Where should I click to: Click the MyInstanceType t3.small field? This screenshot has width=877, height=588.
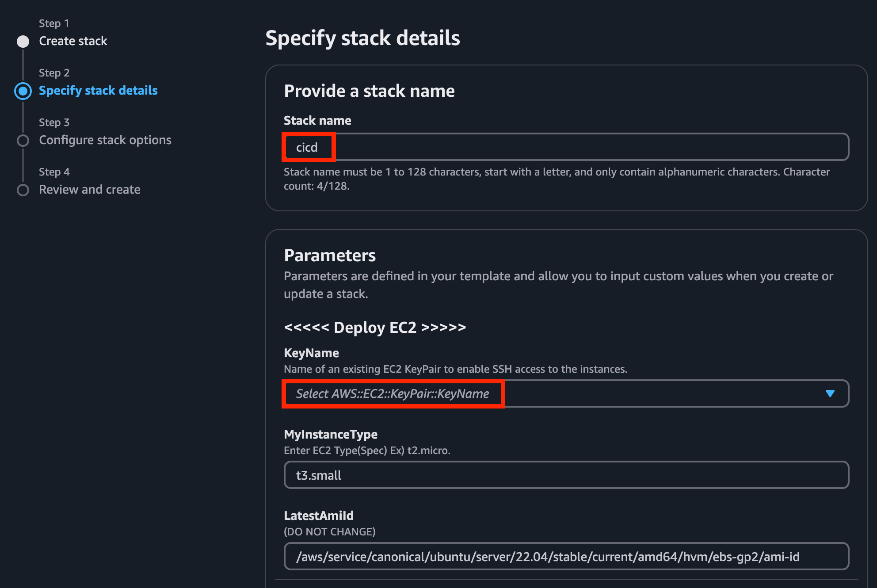tap(566, 475)
